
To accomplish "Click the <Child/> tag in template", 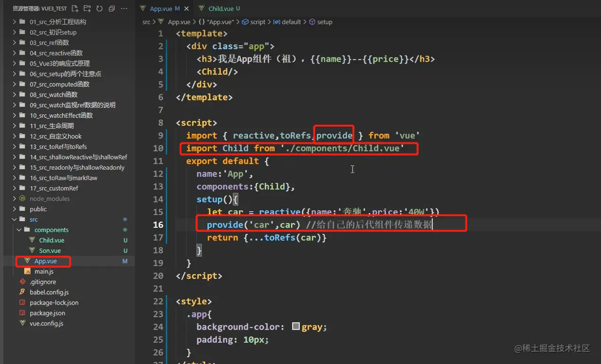I will click(x=217, y=72).
